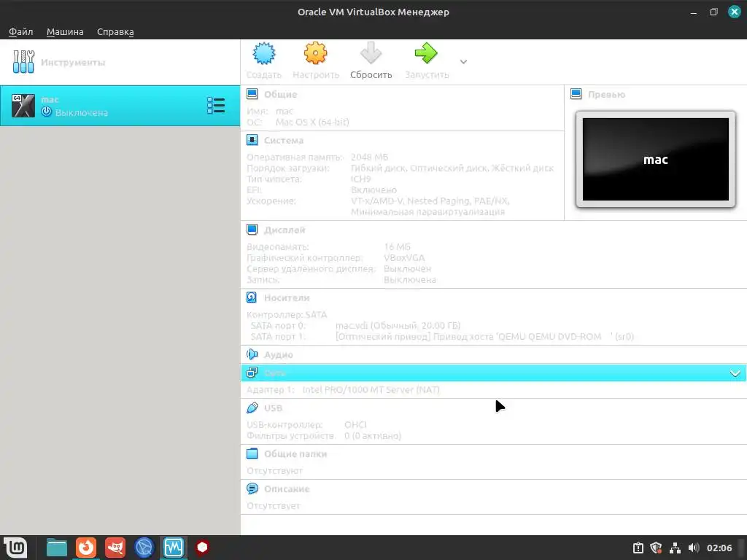The image size is (747, 560).
Task: Open the Носители section header
Action: 287,298
